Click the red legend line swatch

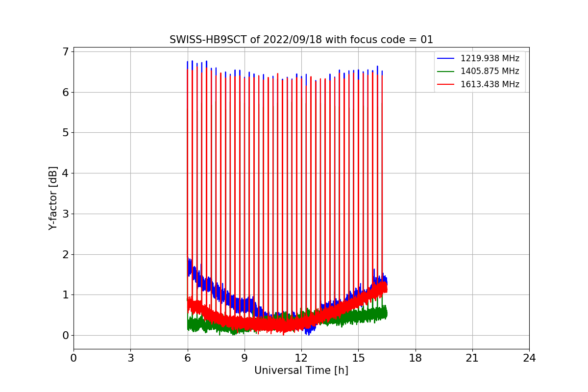(446, 85)
